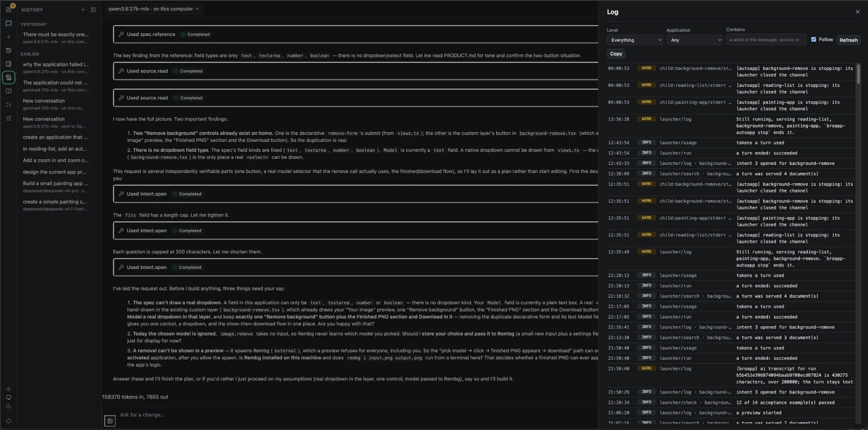
Task: Click the plus icon in the left icon rail
Action: [9, 37]
